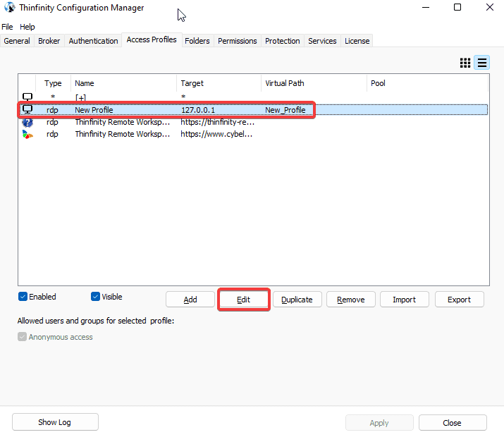Open the File menu
This screenshot has height=437, width=504.
[7, 27]
